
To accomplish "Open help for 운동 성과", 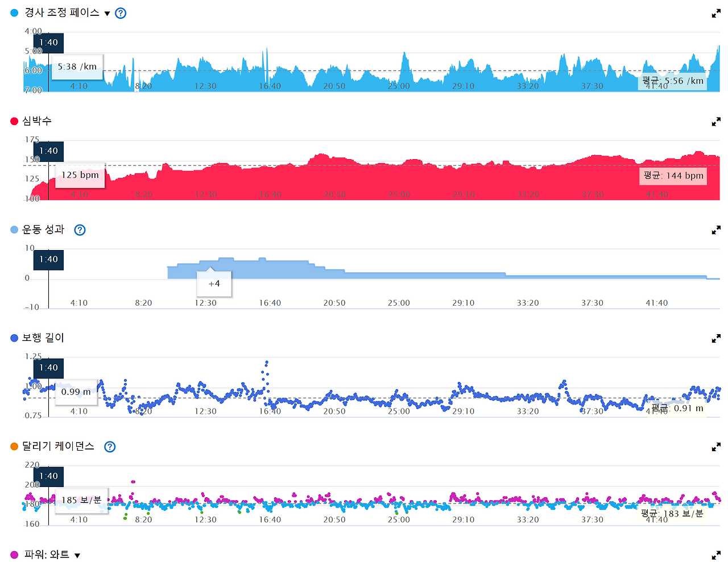I will pyautogui.click(x=80, y=230).
